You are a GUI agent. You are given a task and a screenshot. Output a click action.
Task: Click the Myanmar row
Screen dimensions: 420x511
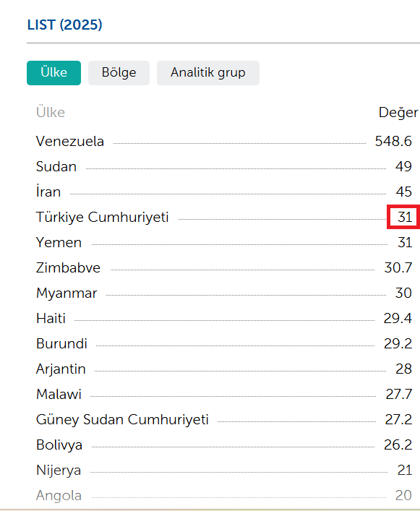(224, 293)
